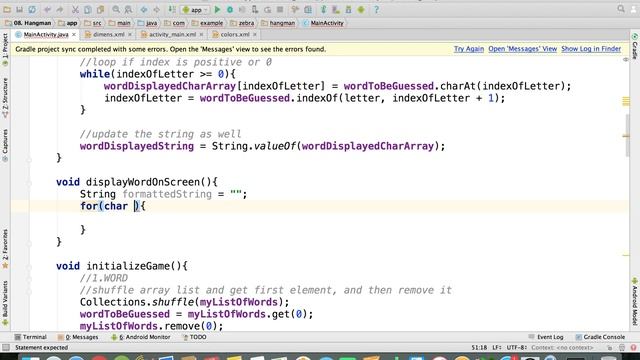Click the Replace toolbar icon
Image resolution: width=640 pixels, height=360 pixels.
point(128,9)
